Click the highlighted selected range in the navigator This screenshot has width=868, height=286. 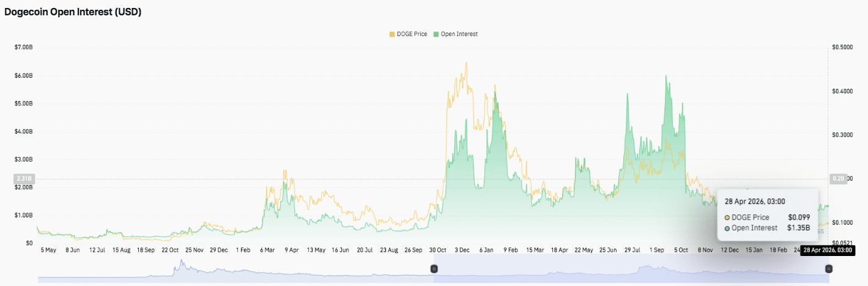[x=630, y=273]
